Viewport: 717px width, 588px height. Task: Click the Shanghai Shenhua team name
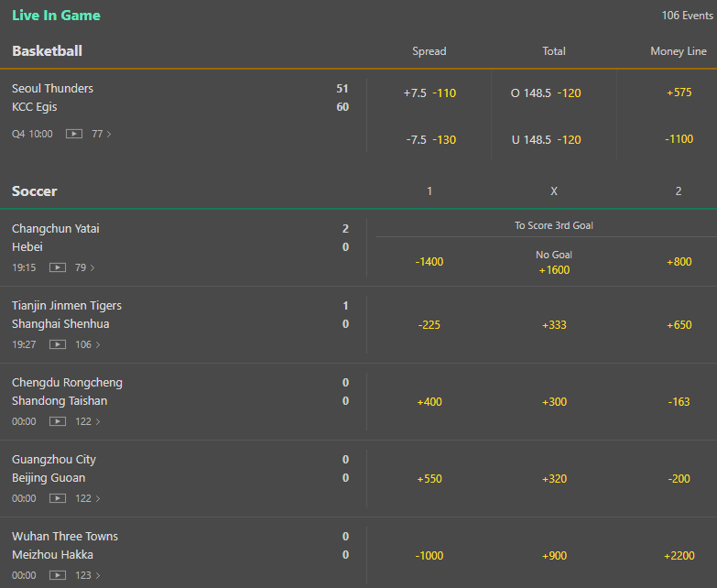point(60,324)
